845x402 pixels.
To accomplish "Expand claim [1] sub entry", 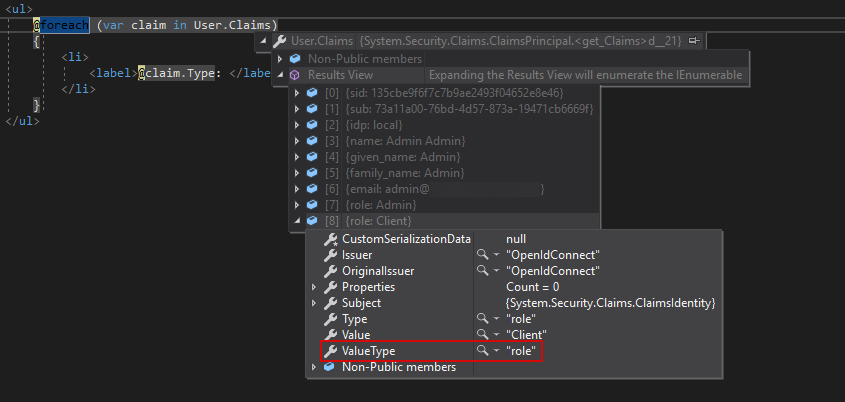I will 296,109.
